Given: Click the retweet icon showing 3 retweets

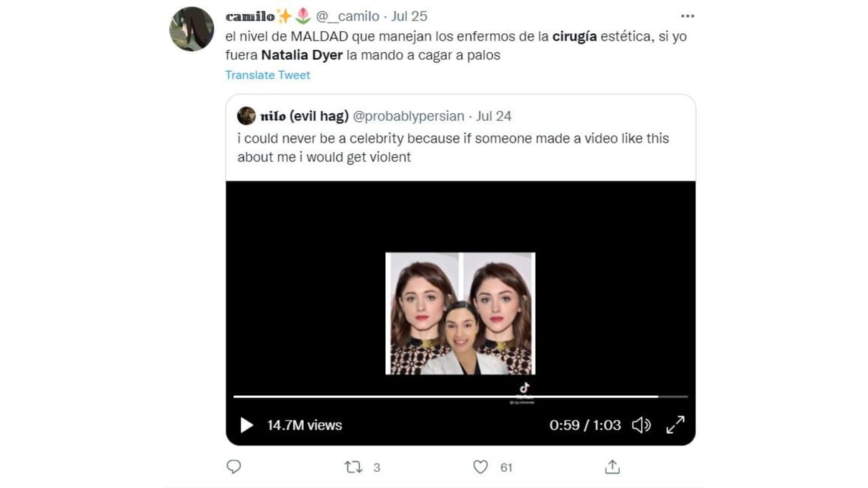Looking at the screenshot, I should point(352,467).
